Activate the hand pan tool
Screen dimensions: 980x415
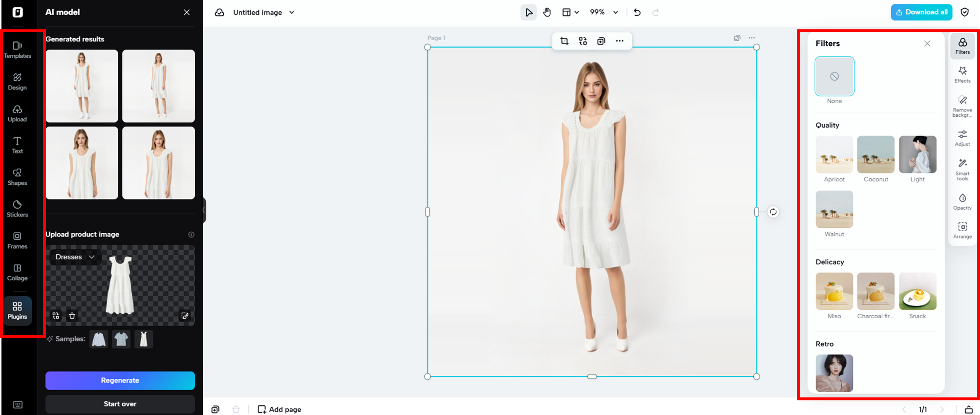[547, 12]
